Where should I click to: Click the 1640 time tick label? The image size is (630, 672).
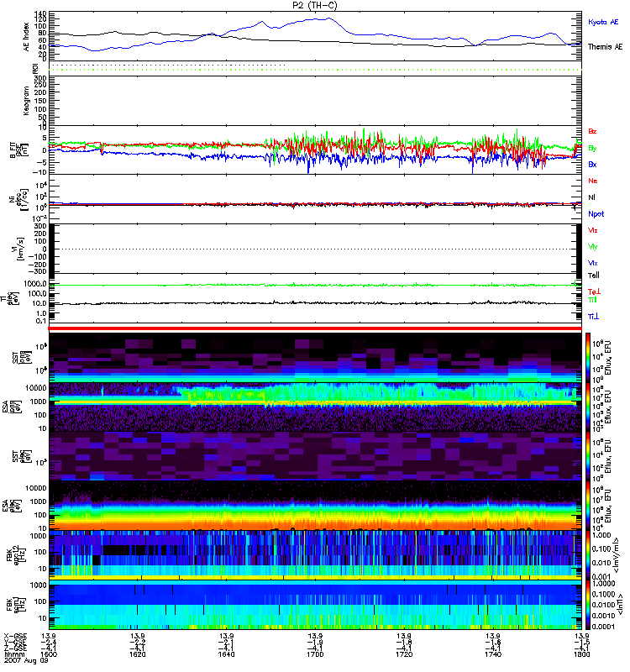click(x=226, y=654)
